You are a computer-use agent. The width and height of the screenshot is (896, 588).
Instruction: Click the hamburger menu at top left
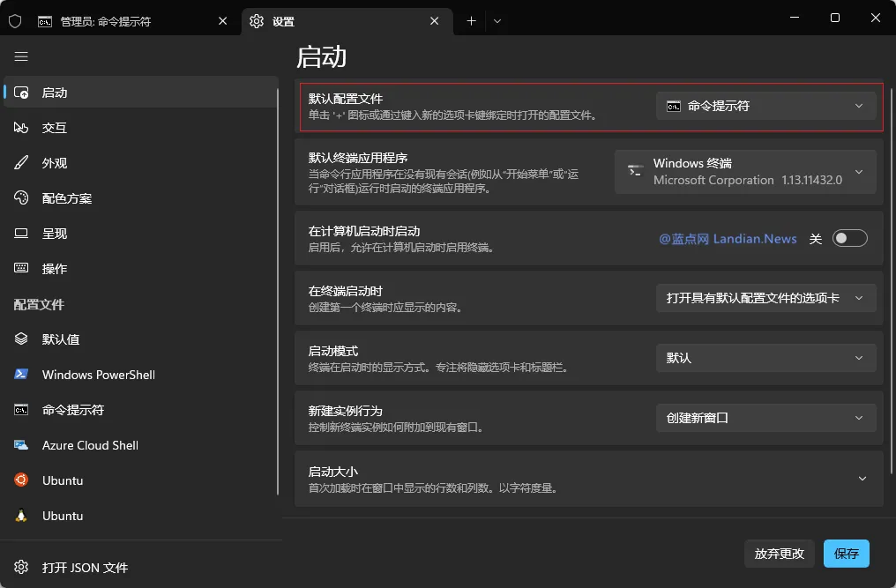coord(21,56)
